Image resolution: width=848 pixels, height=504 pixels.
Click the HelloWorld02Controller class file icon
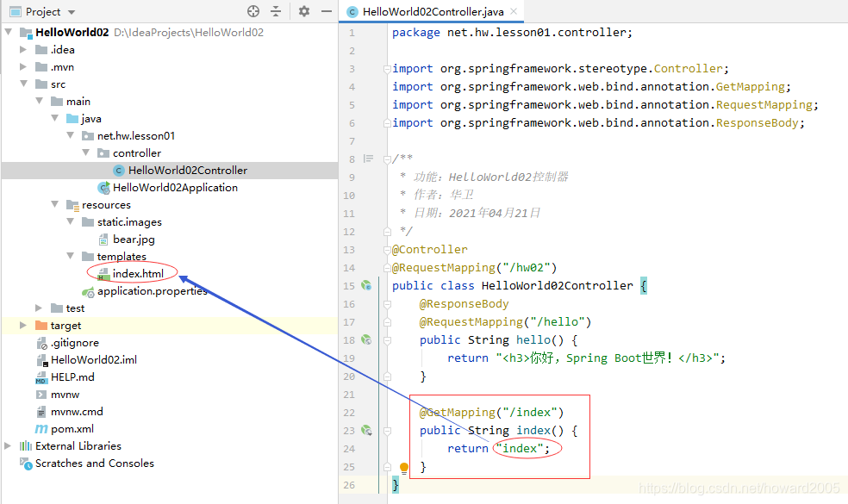pos(119,171)
